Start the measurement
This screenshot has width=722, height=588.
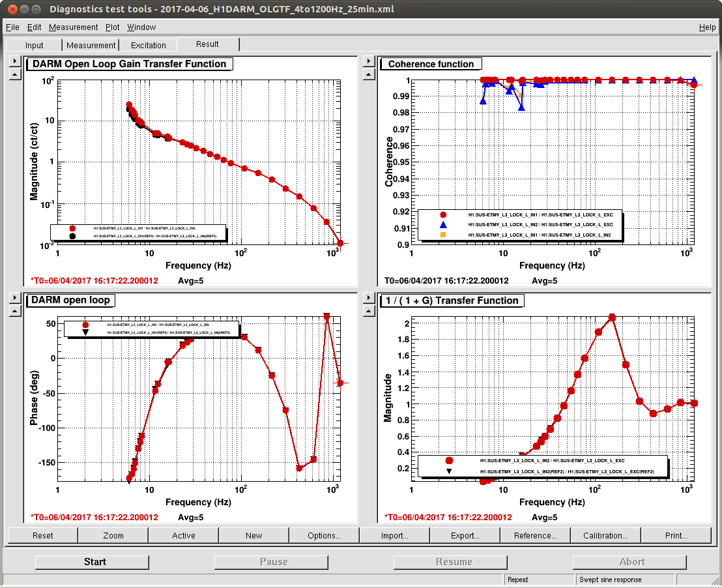pyautogui.click(x=92, y=562)
